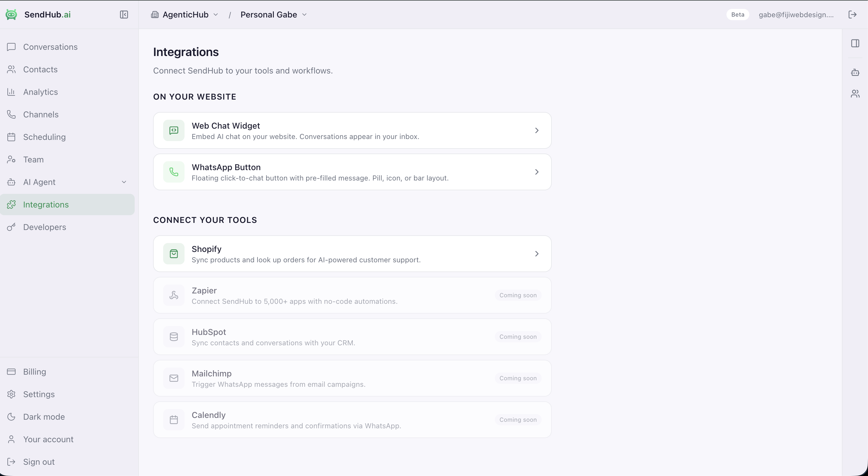
Task: Click the WhatsApp Button phone icon
Action: pos(174,172)
